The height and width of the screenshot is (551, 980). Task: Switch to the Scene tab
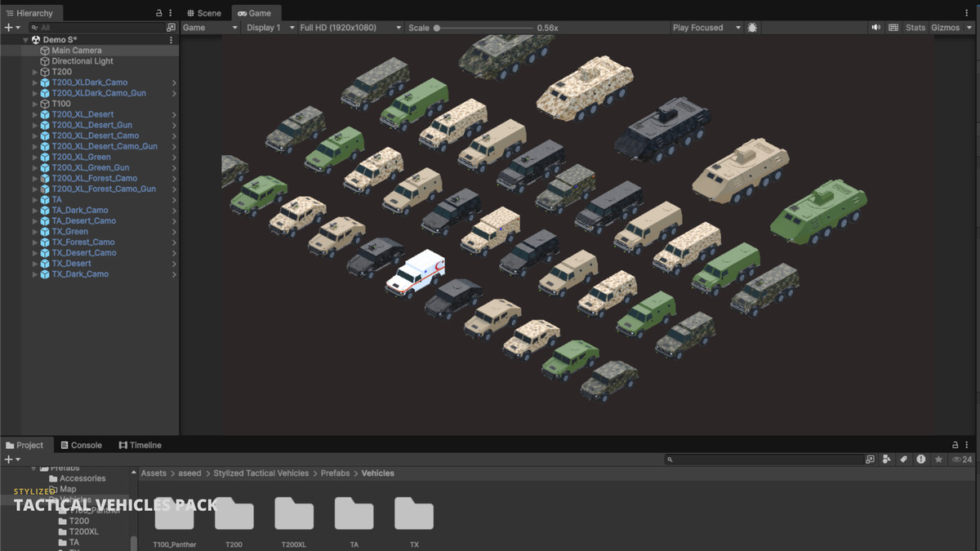[204, 13]
